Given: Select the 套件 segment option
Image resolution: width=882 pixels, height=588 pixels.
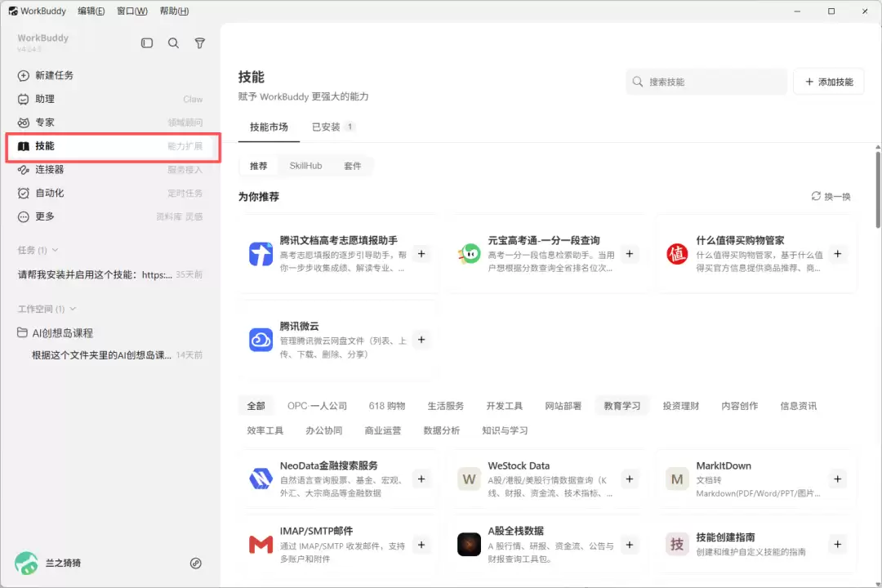Looking at the screenshot, I should (x=353, y=166).
